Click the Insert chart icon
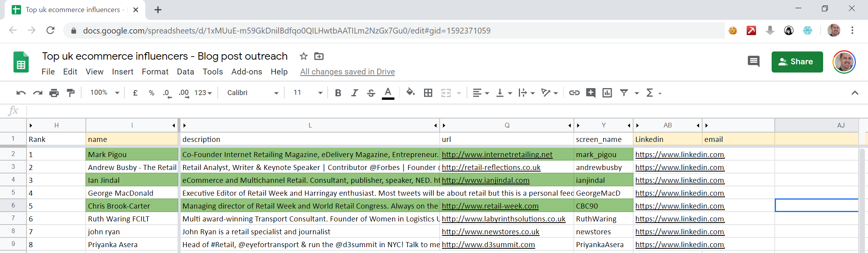This screenshot has width=868, height=253. point(607,93)
